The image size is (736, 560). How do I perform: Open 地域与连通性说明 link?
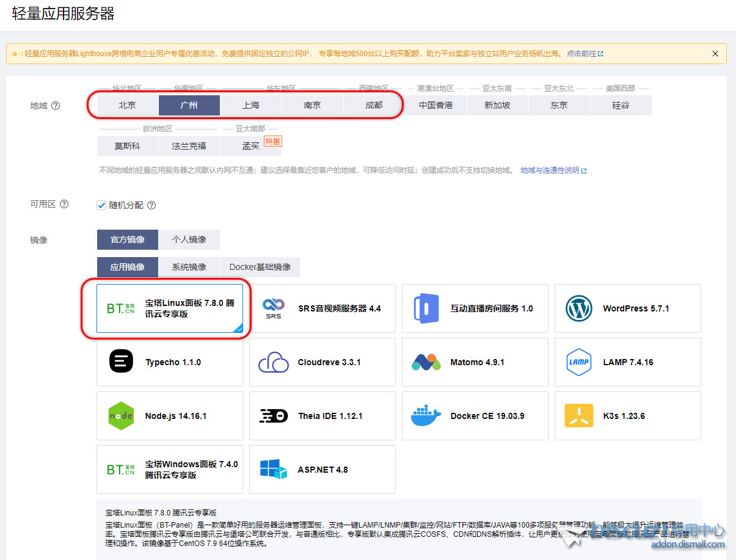click(x=553, y=170)
